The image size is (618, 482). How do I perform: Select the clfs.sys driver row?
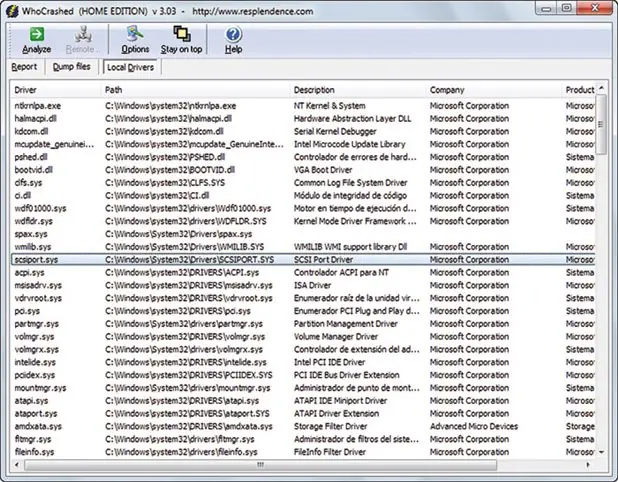tap(303, 183)
